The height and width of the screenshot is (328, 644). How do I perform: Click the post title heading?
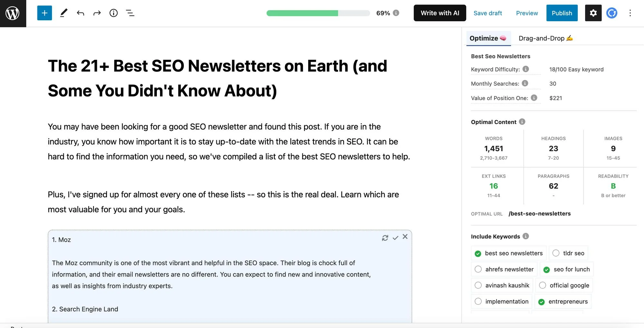[217, 78]
